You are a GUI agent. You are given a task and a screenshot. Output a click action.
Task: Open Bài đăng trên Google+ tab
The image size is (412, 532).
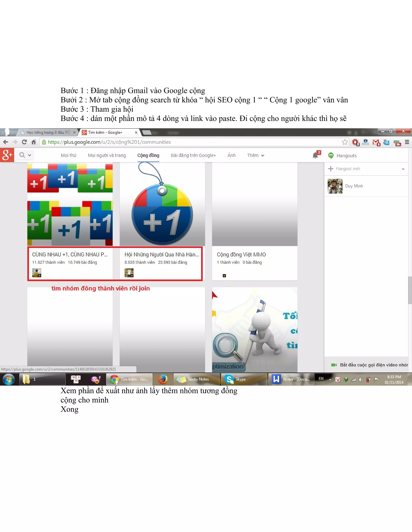click(193, 155)
